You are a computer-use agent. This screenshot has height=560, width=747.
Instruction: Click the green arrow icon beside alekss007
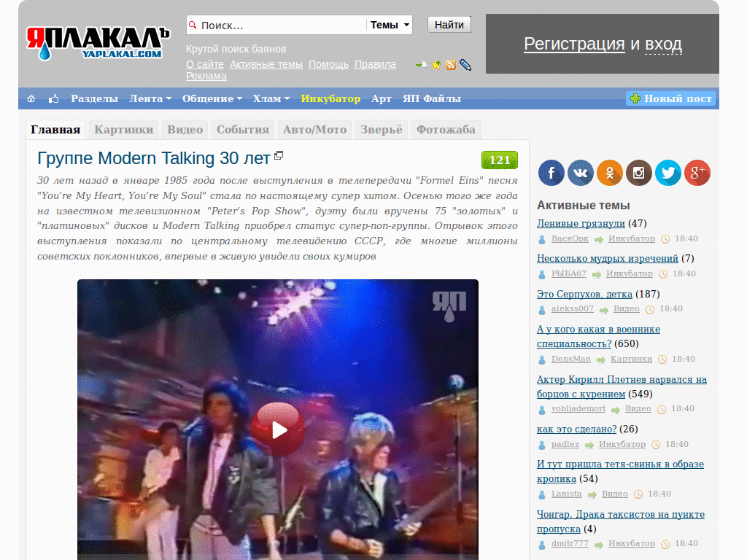(x=603, y=310)
